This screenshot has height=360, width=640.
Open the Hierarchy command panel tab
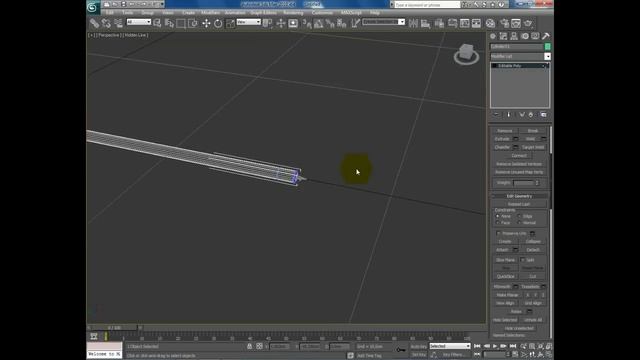(514, 36)
